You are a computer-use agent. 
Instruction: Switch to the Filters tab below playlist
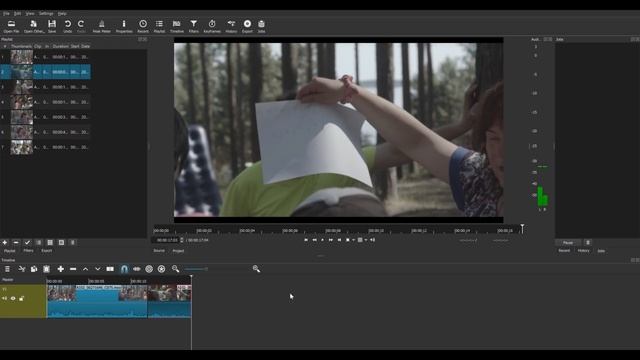pyautogui.click(x=28, y=251)
